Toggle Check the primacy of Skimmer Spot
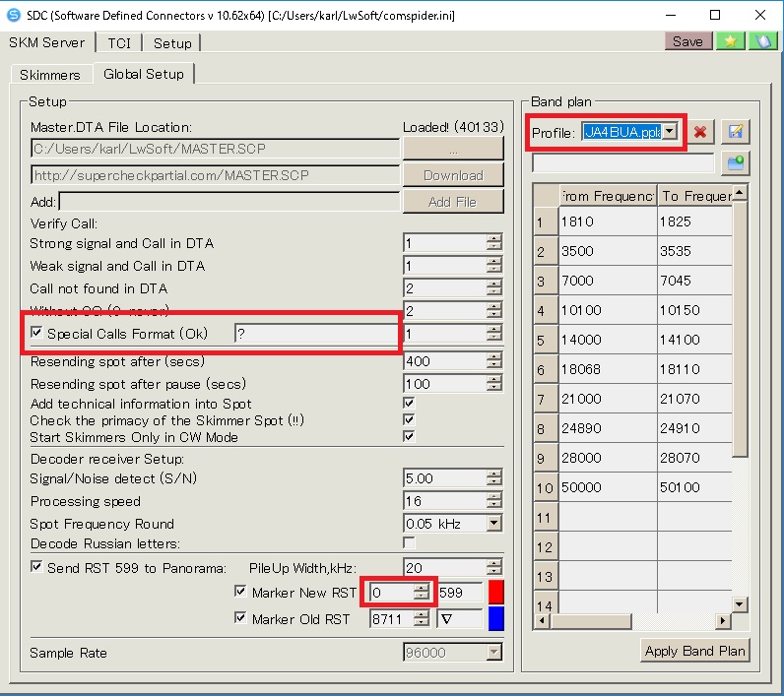 [409, 419]
